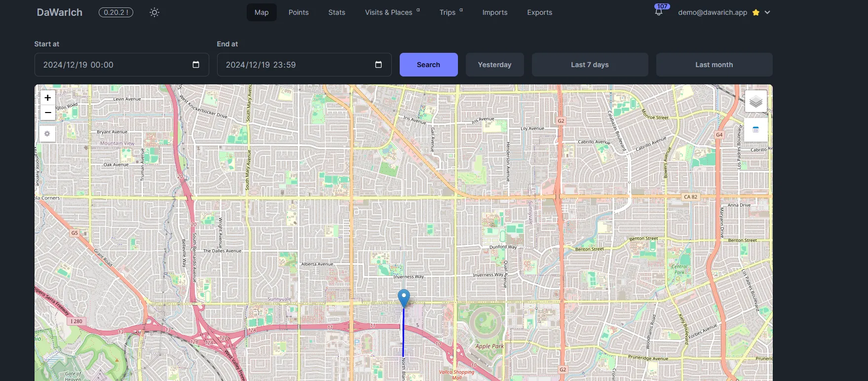Open the Stats page
The width and height of the screenshot is (868, 381).
[337, 12]
